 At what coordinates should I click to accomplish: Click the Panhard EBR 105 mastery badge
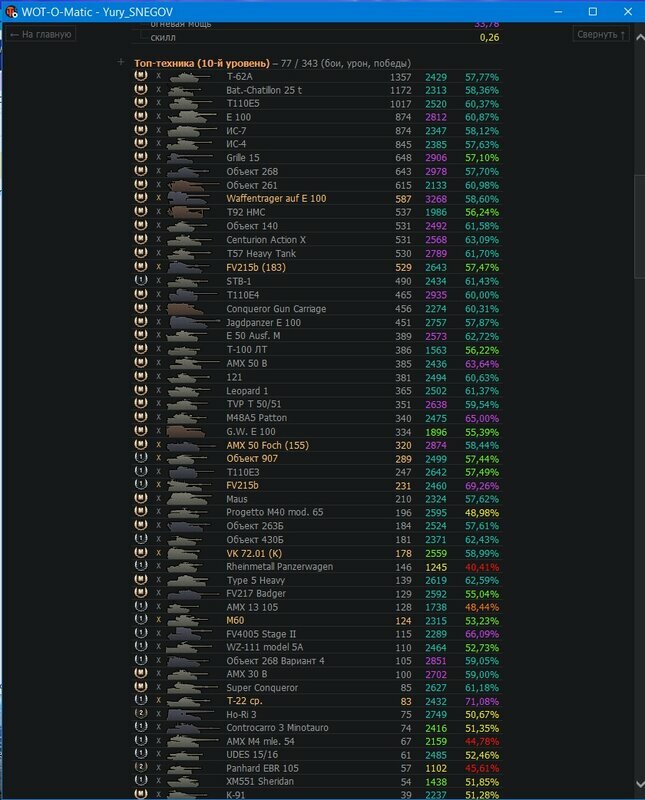(x=140, y=768)
